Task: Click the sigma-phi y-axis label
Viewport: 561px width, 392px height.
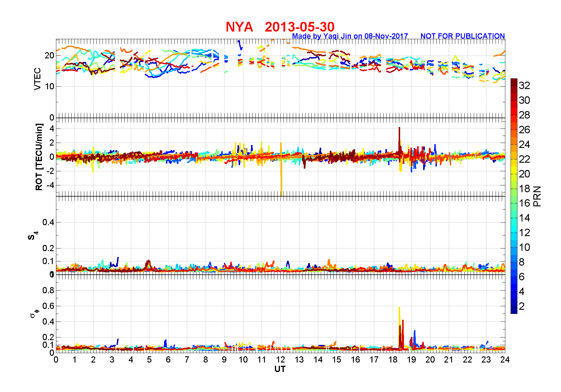Action: tap(34, 314)
